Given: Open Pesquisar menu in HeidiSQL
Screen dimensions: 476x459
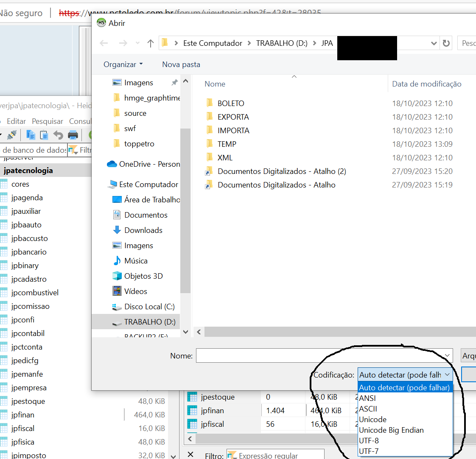Looking at the screenshot, I should [x=48, y=121].
